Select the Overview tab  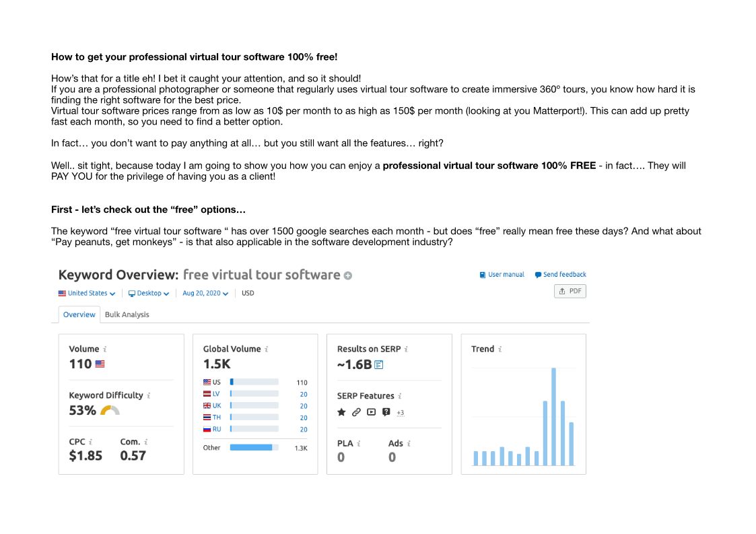point(79,314)
